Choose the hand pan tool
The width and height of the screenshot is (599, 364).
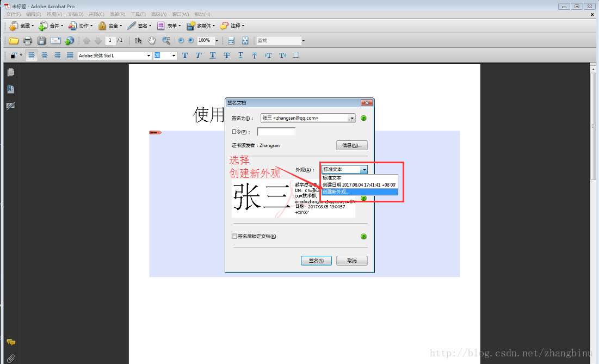click(152, 40)
